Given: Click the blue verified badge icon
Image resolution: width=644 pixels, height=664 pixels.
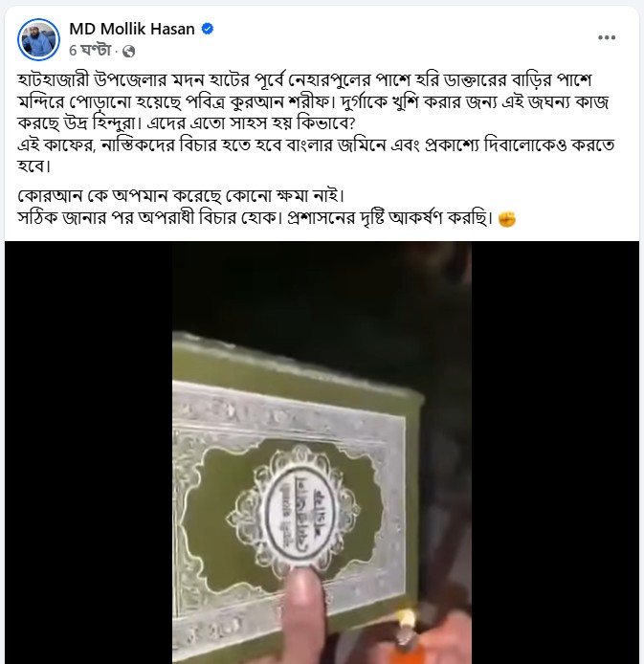Looking at the screenshot, I should (208, 29).
